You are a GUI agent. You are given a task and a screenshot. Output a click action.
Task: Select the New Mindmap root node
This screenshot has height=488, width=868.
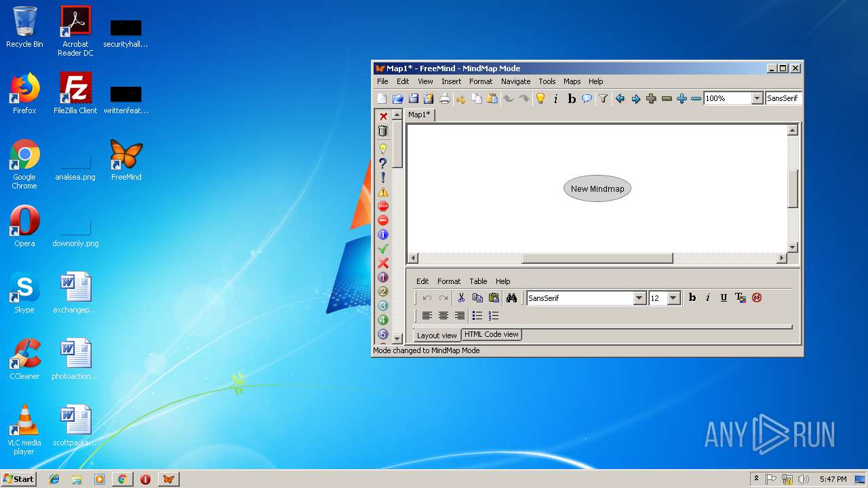597,189
